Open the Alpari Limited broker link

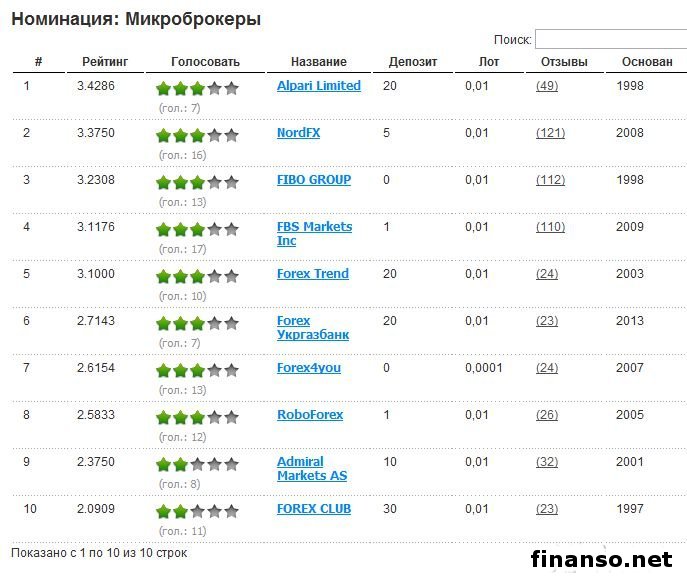(318, 86)
